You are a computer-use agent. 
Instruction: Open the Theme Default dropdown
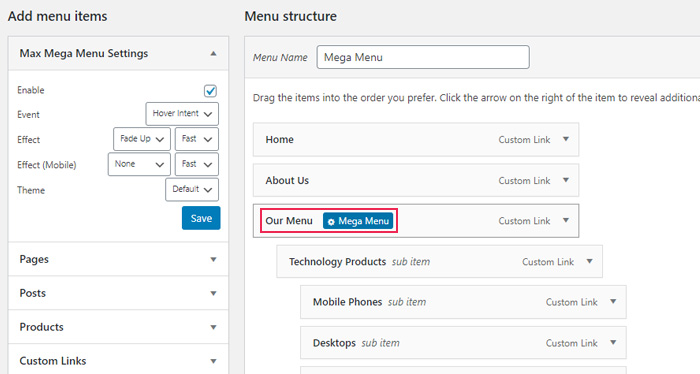192,190
